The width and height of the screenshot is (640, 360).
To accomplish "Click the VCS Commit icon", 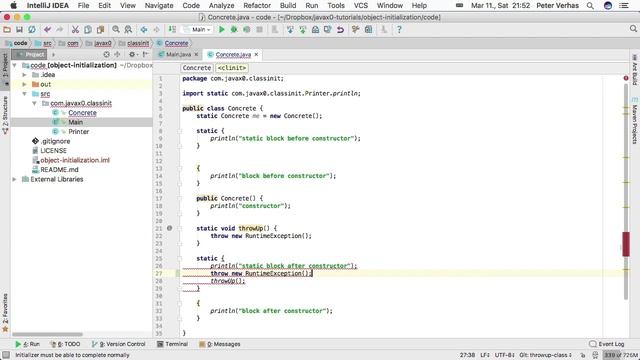I will (303, 29).
